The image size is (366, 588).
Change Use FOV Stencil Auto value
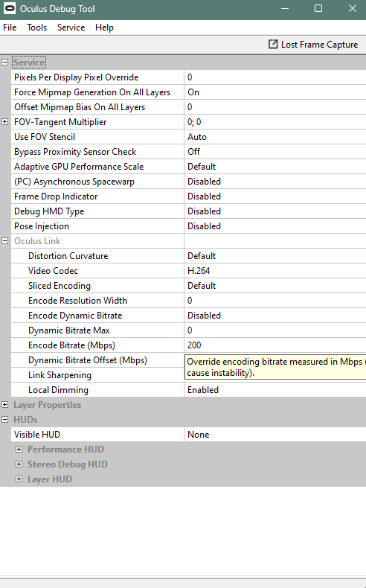tap(275, 137)
